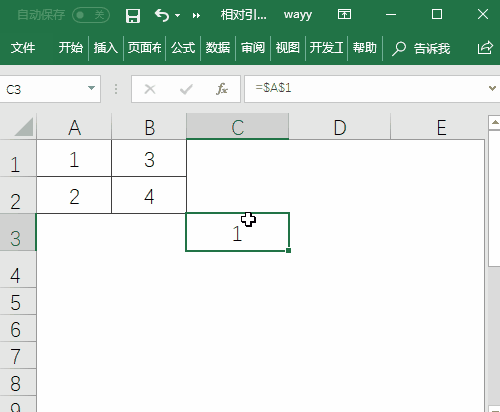
Task: Click the vertical scrollbar up arrow
Action: tap(494, 123)
